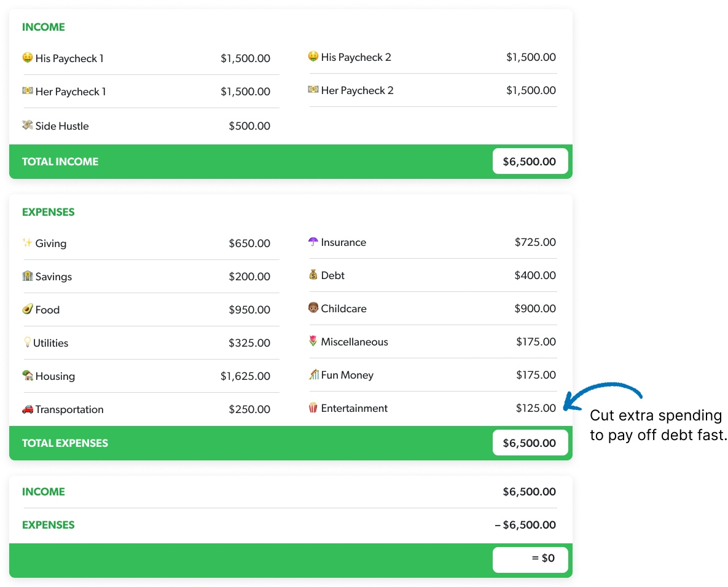This screenshot has width=728, height=587.
Task: Edit the Childcare amount $900.00
Action: pyautogui.click(x=535, y=309)
